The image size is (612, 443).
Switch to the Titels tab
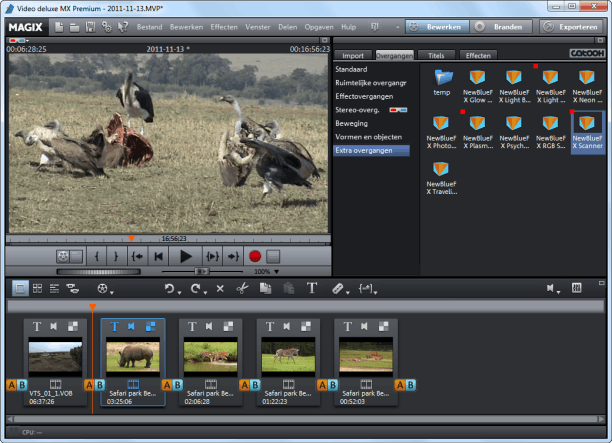point(436,55)
